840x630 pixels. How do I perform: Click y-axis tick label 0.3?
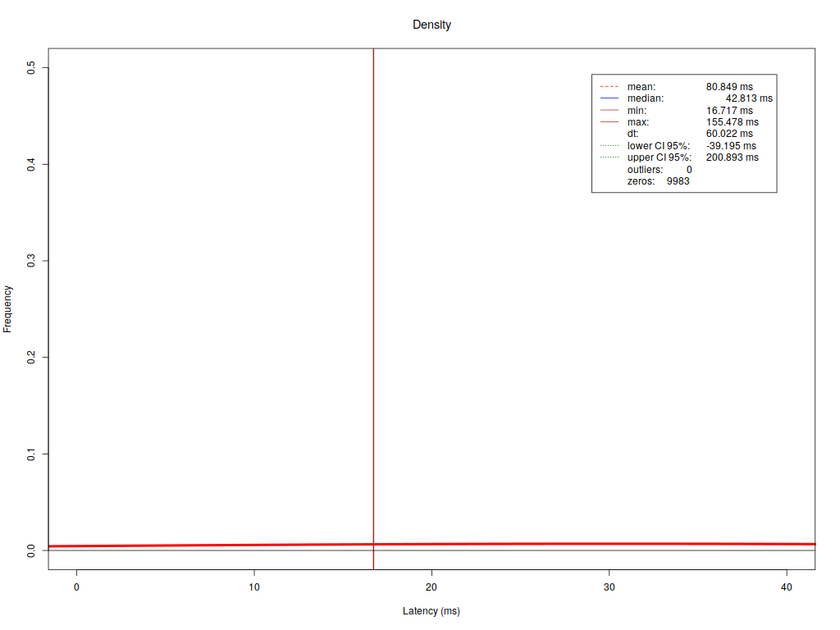pyautogui.click(x=31, y=261)
